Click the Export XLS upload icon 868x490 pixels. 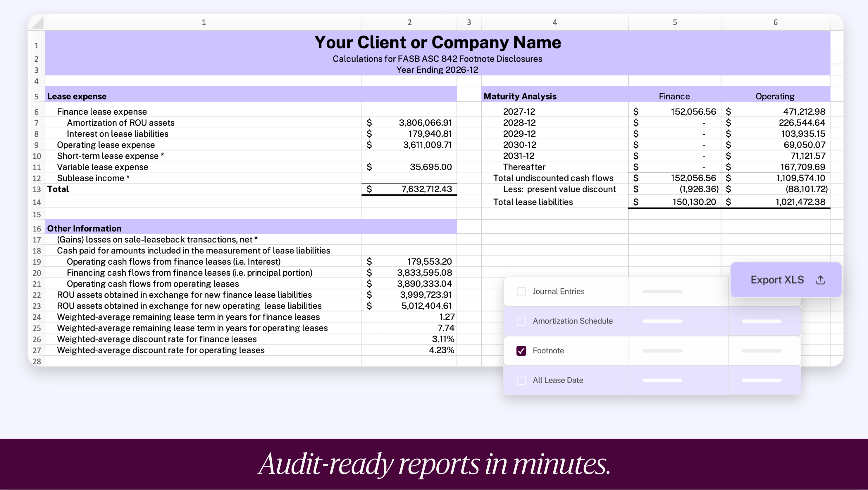point(820,280)
